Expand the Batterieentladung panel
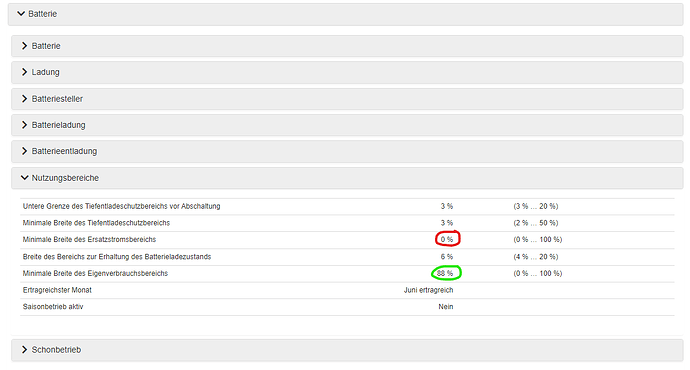 [x=347, y=151]
